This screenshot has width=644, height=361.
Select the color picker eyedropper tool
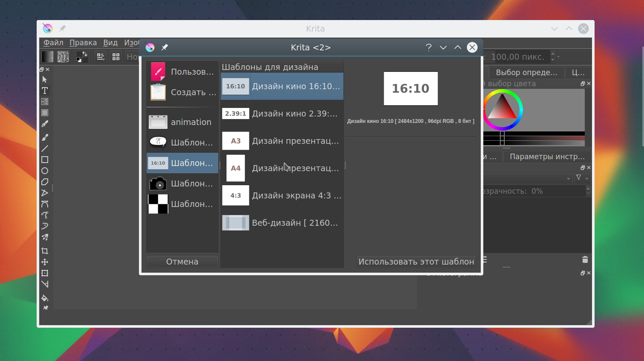click(x=45, y=308)
